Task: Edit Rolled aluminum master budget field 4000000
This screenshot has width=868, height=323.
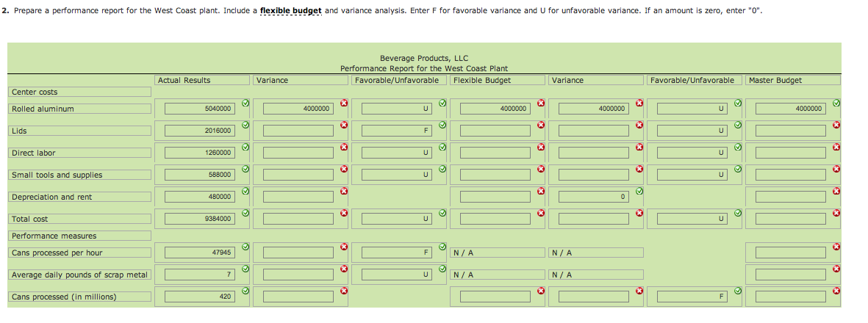Action: point(790,109)
